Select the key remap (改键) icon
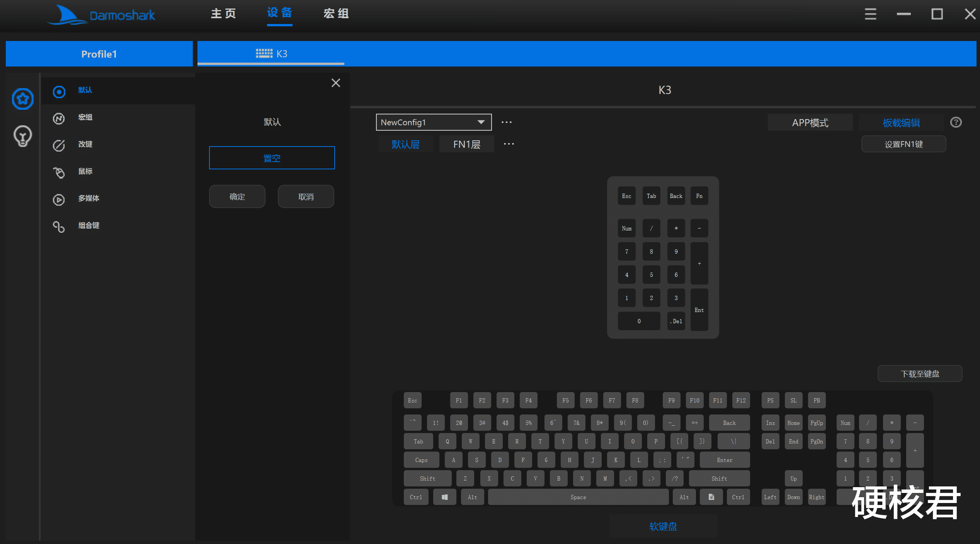This screenshot has height=544, width=980. coord(59,145)
